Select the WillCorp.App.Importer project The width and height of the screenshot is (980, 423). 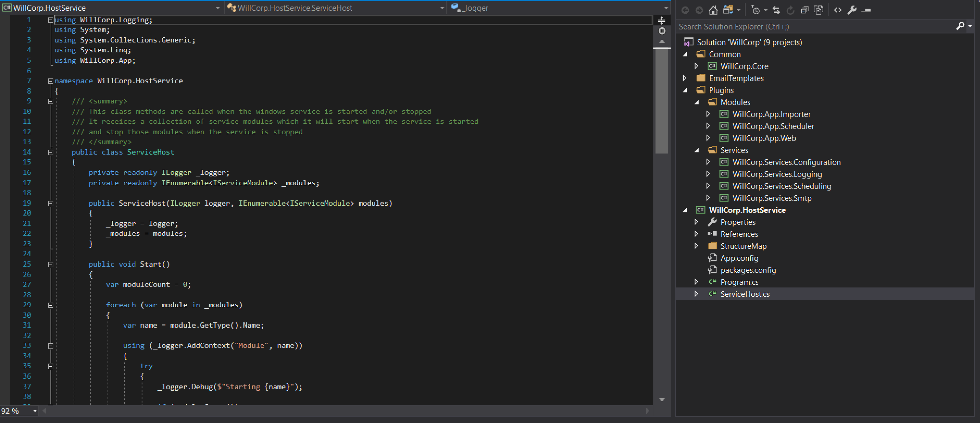[x=771, y=114]
